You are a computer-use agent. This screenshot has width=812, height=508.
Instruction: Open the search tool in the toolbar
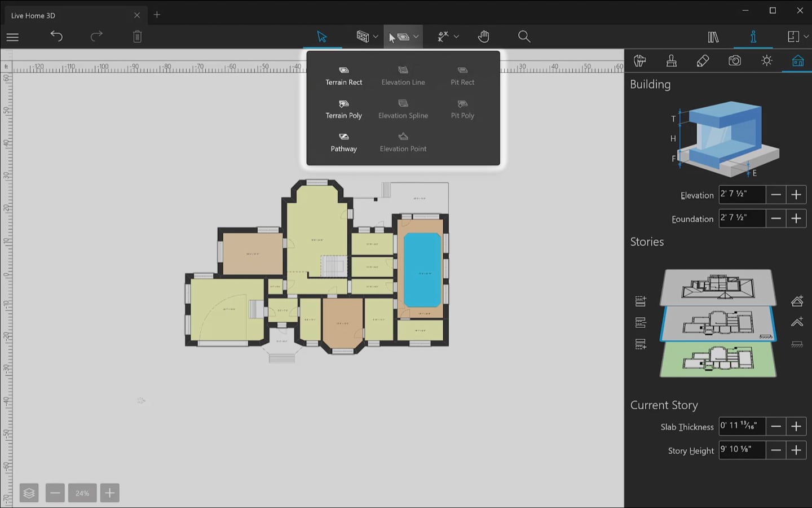524,36
